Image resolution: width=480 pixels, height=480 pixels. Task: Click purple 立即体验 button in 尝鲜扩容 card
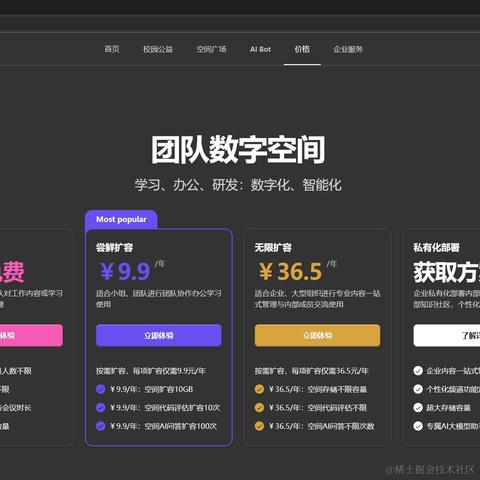[159, 335]
